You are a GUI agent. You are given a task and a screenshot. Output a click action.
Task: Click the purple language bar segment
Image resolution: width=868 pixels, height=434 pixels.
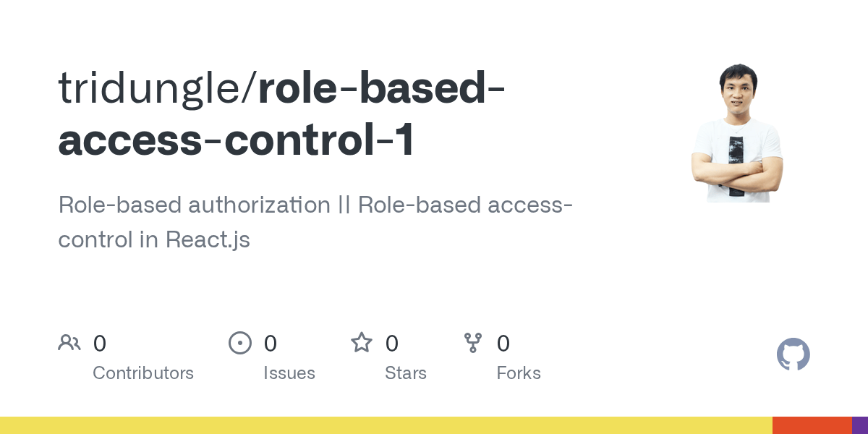[860, 425]
